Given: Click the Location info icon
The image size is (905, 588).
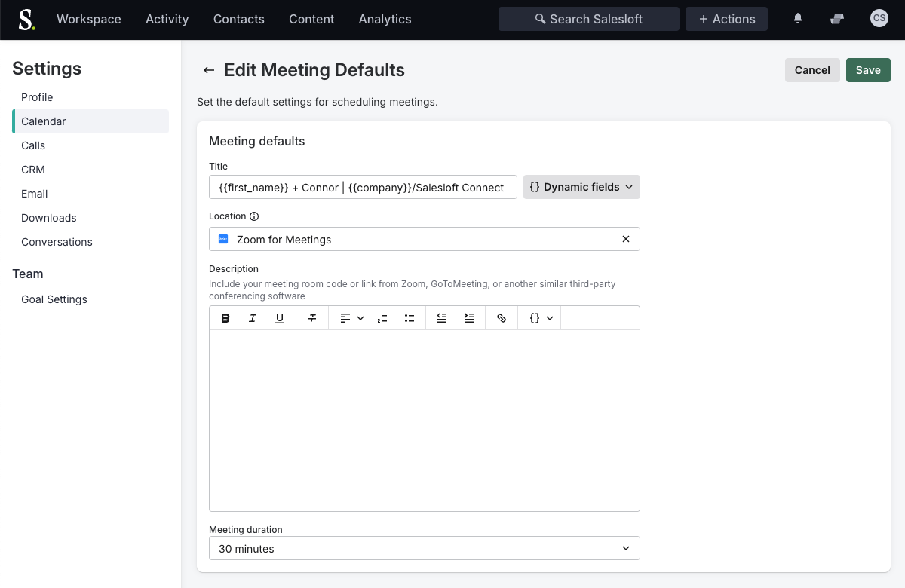Looking at the screenshot, I should click(254, 216).
